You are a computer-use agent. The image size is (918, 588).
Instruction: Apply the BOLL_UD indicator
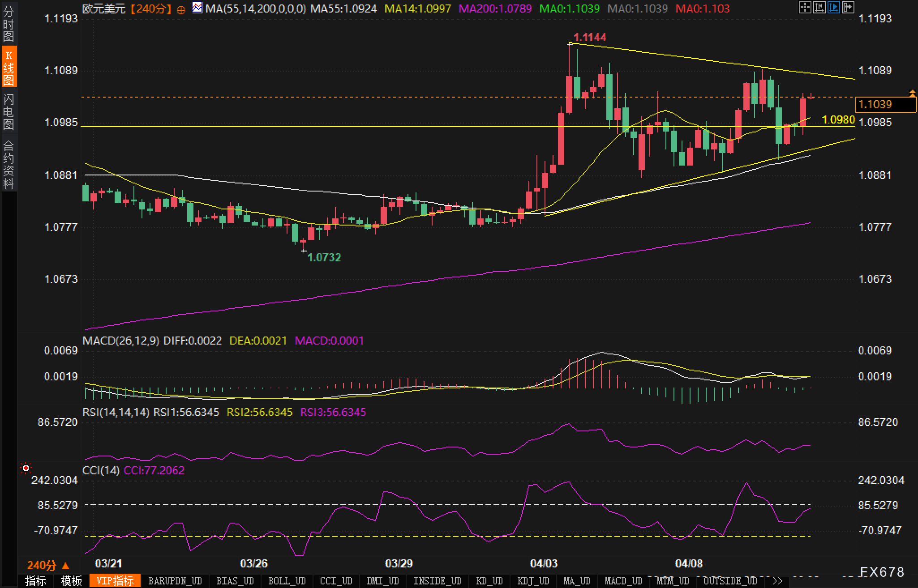[287, 581]
